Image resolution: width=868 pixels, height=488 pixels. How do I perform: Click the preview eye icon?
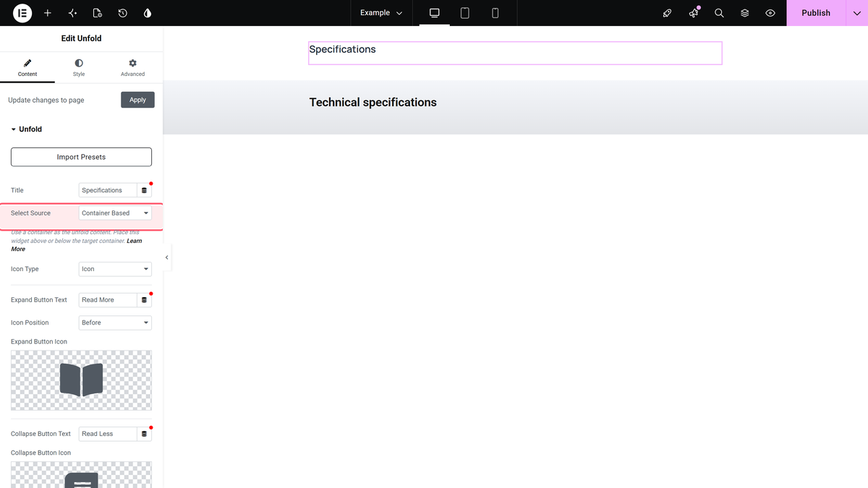pos(770,13)
